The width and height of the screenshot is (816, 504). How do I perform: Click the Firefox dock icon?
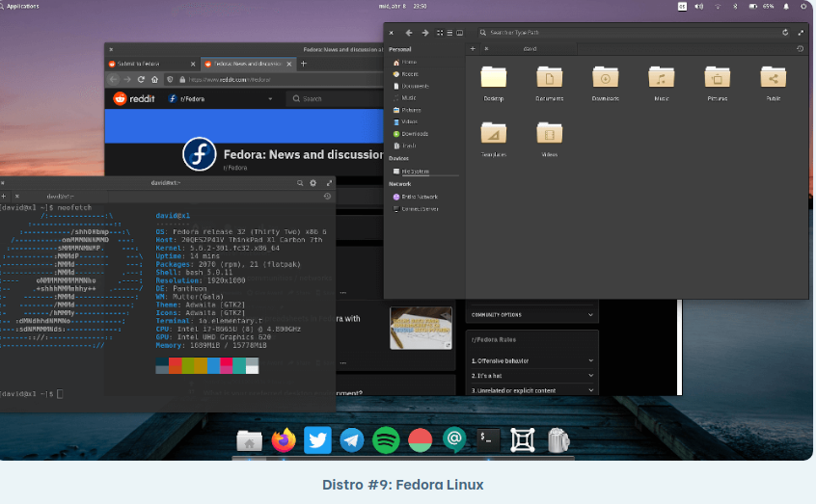[284, 440]
